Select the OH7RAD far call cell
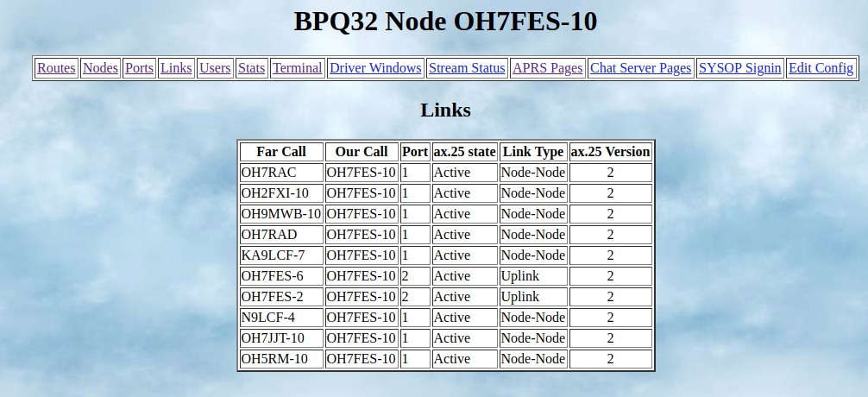Image resolution: width=868 pixels, height=397 pixels. coord(281,235)
